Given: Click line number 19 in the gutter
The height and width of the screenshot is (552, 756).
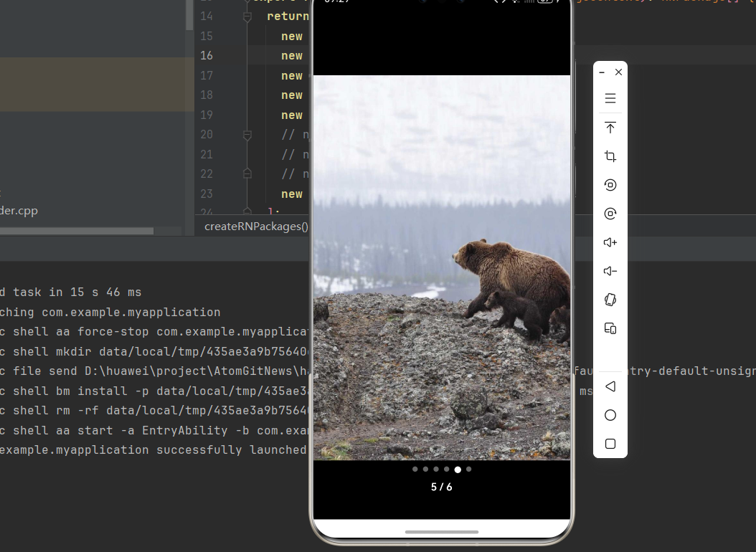Looking at the screenshot, I should [x=207, y=115].
